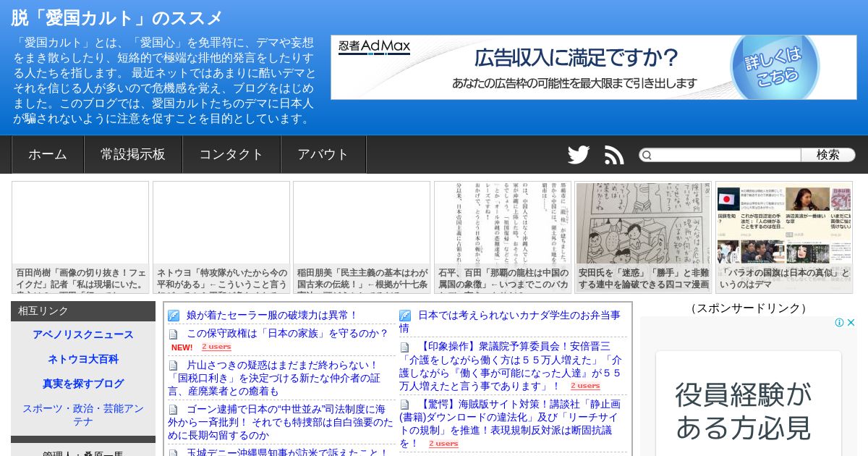
Task: Click the NEW! label under この保守政権
Action: (x=182, y=347)
